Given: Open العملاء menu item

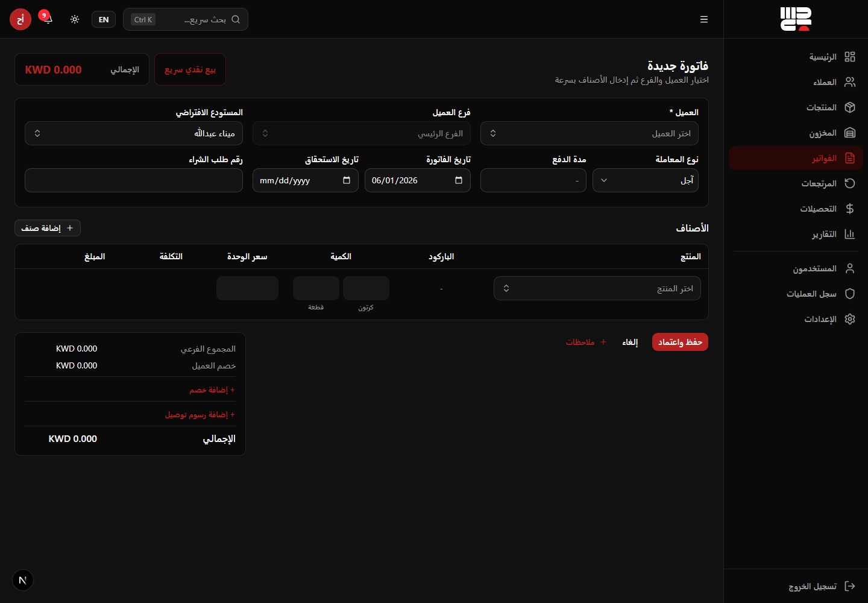Looking at the screenshot, I should (796, 82).
